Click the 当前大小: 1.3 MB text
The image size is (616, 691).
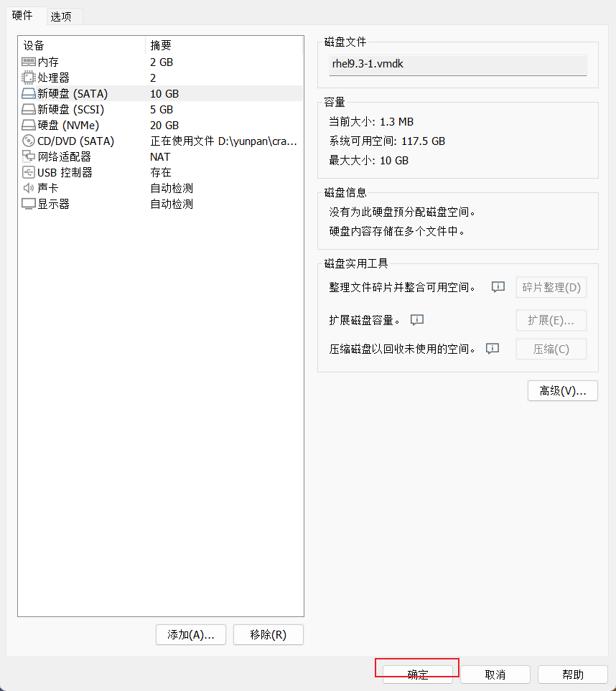pyautogui.click(x=371, y=122)
